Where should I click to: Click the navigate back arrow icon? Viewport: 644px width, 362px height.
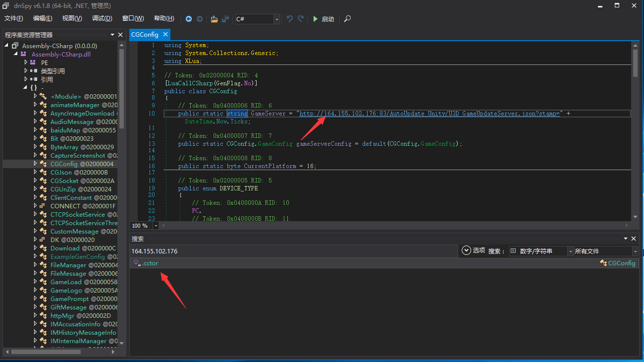(189, 19)
